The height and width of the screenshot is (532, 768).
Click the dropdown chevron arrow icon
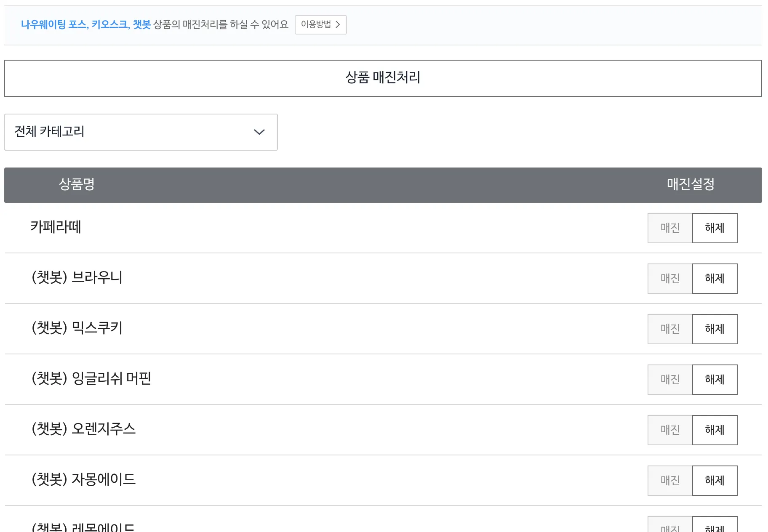coord(259,132)
